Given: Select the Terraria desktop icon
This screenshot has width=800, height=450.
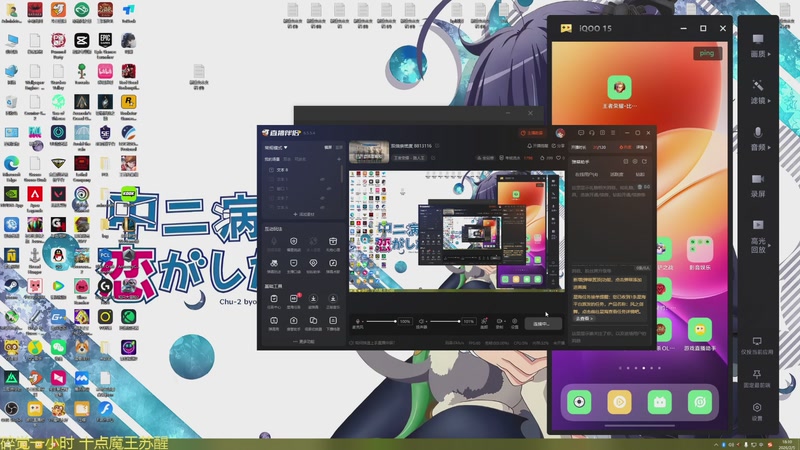Looking at the screenshot, I should pos(82,74).
